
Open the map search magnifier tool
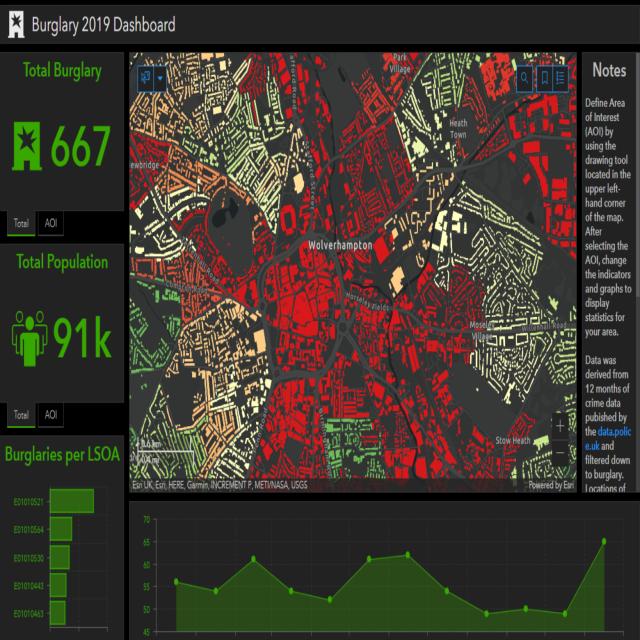pyautogui.click(x=525, y=77)
